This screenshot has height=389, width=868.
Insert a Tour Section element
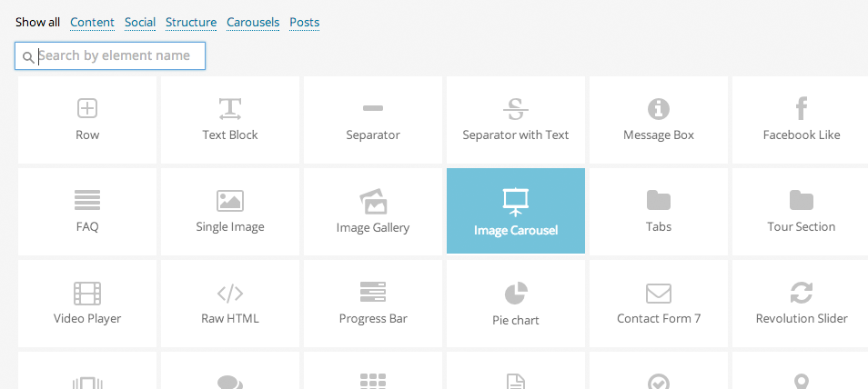802,211
